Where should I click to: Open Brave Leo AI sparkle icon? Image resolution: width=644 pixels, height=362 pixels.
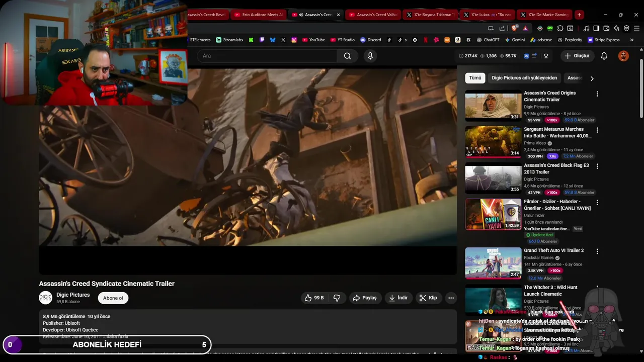point(616,28)
